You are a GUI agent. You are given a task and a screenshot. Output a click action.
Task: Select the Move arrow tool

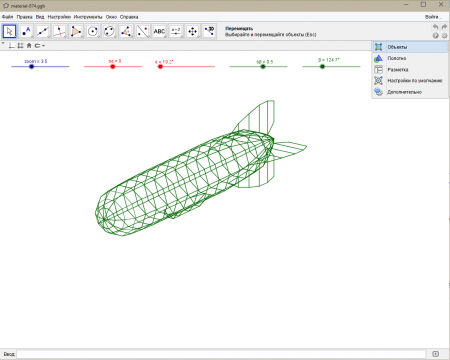pos(9,31)
